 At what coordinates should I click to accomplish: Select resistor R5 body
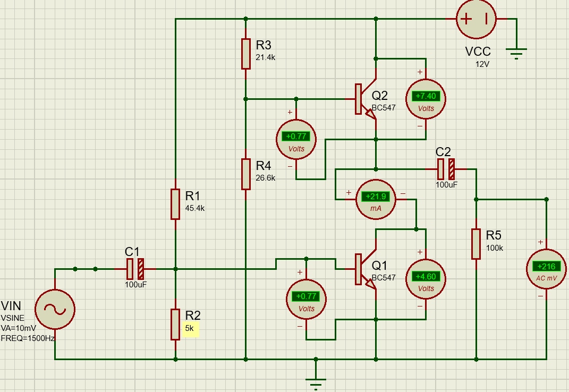475,244
